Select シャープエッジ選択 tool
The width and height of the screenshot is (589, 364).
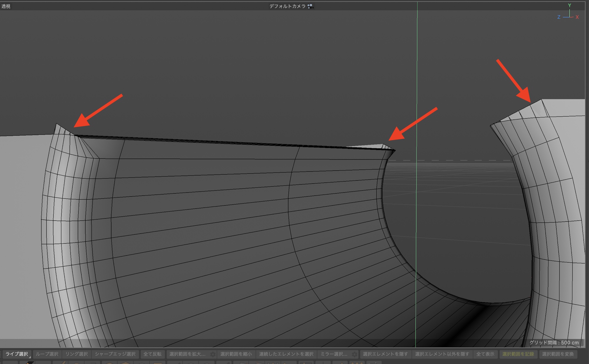(x=115, y=354)
